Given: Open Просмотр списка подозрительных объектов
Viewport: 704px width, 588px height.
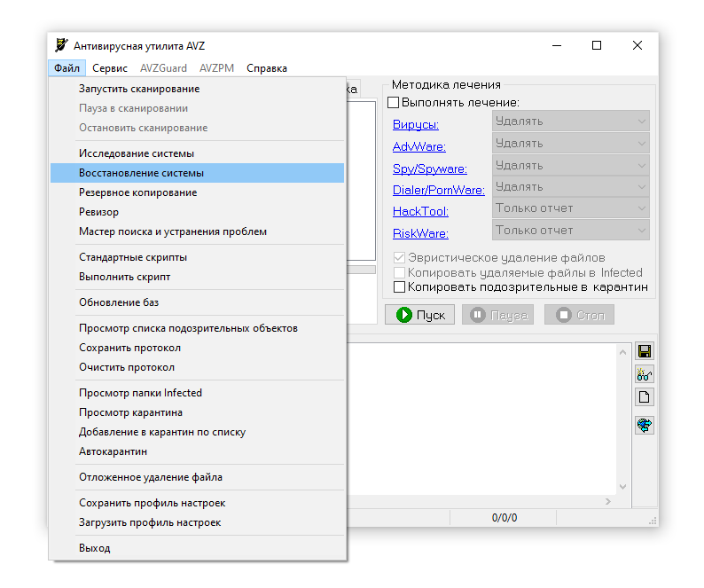Looking at the screenshot, I should point(197,328).
